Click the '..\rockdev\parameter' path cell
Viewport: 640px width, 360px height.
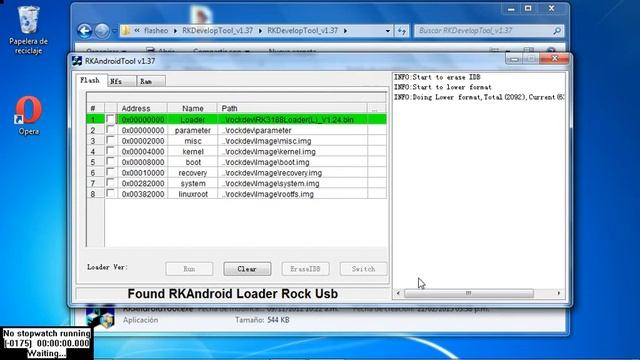point(292,130)
